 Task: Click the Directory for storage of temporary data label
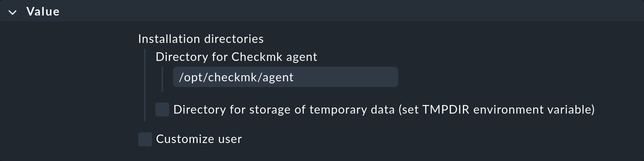pyautogui.click(x=384, y=110)
